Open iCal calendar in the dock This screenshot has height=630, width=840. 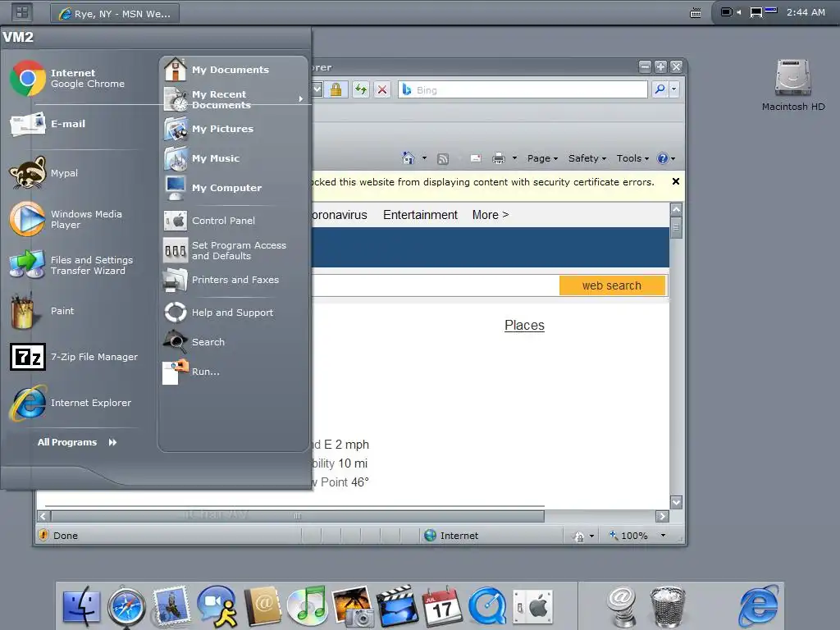(442, 606)
